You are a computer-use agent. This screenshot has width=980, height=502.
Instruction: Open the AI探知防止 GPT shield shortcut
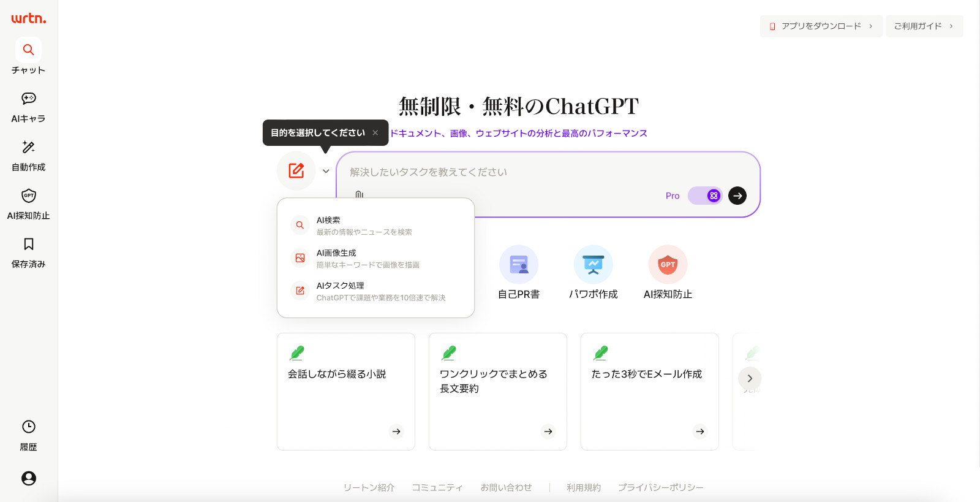(668, 264)
